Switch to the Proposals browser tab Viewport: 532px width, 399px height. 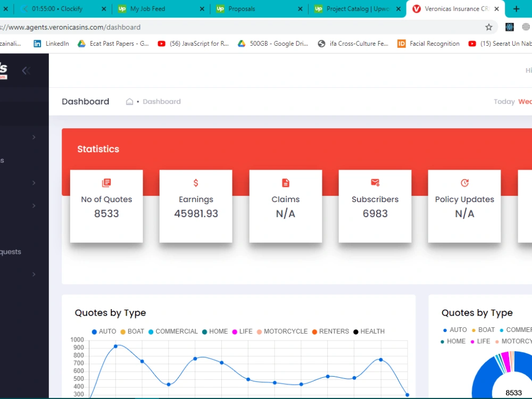(242, 9)
